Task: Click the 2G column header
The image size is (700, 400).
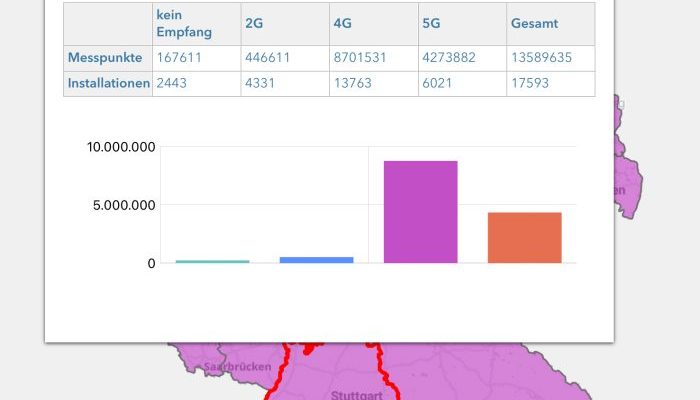Action: (255, 23)
